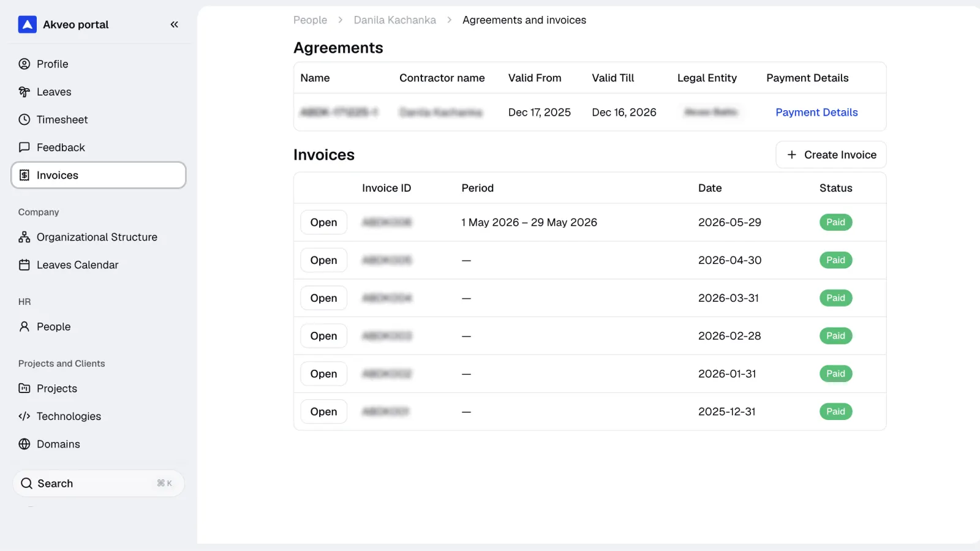Image resolution: width=980 pixels, height=551 pixels.
Task: Click the Create Invoice button
Action: tap(831, 155)
